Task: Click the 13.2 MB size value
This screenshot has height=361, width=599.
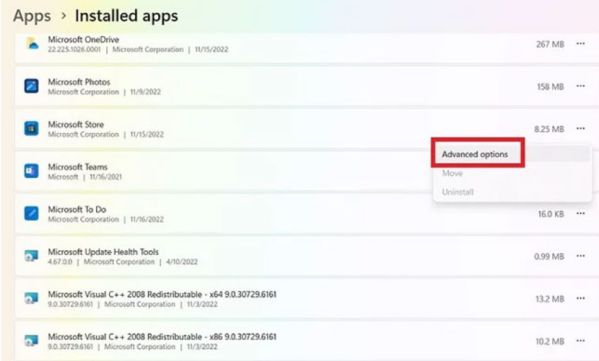Action: point(550,299)
